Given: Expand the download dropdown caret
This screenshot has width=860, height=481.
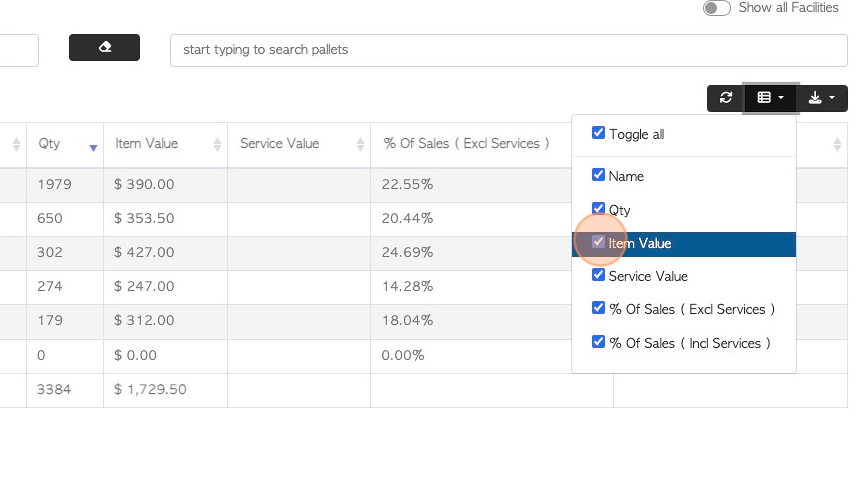Looking at the screenshot, I should 832,98.
